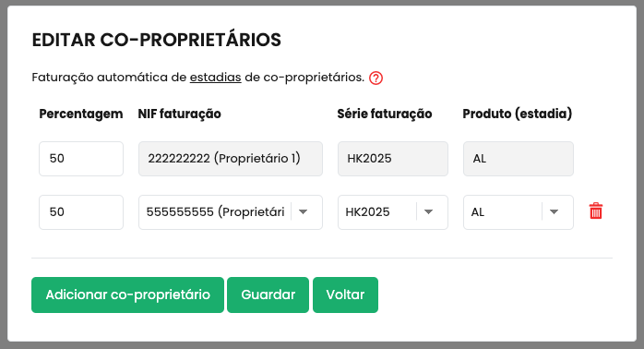Expand the second-row AL produto dropdown arrow
Viewport: 644px width, 349px height.
tap(555, 212)
